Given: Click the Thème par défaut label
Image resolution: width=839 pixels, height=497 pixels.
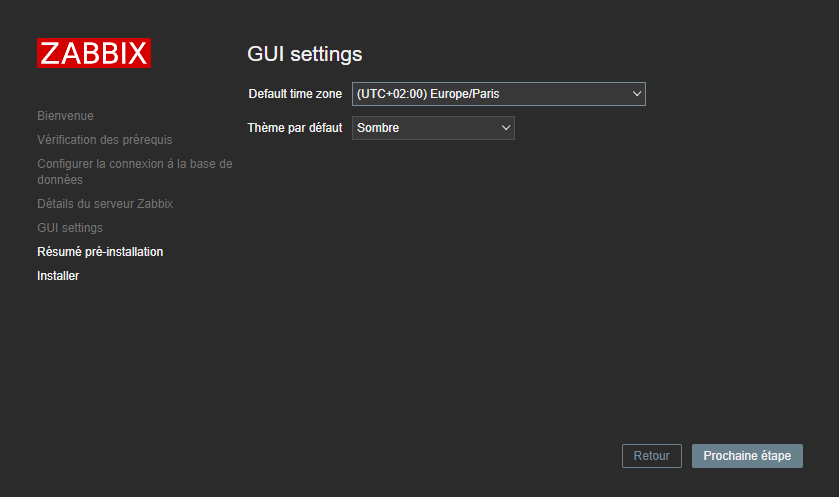Looking at the screenshot, I should pyautogui.click(x=295, y=128).
